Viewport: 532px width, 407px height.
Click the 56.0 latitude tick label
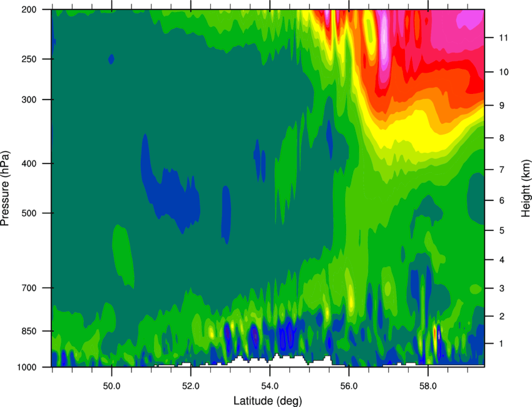coord(349,386)
